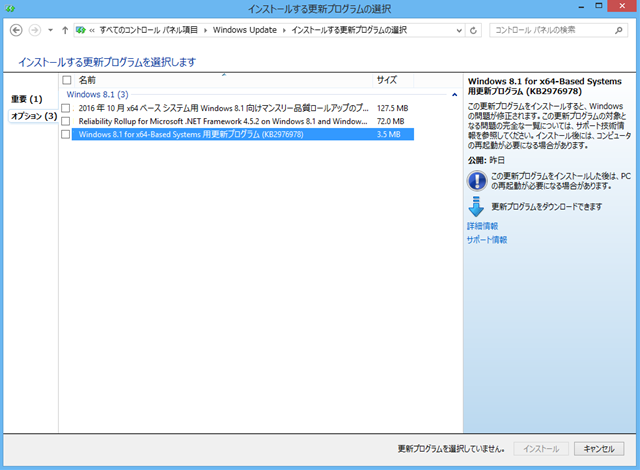640x470 pixels.
Task: Switch to the オプション (3) category tab
Action: point(34,116)
